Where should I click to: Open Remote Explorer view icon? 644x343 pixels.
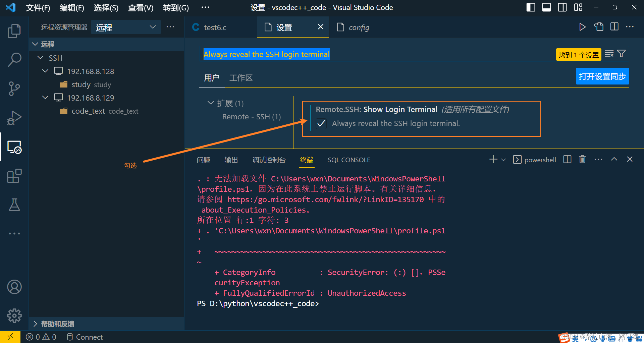pyautogui.click(x=14, y=147)
